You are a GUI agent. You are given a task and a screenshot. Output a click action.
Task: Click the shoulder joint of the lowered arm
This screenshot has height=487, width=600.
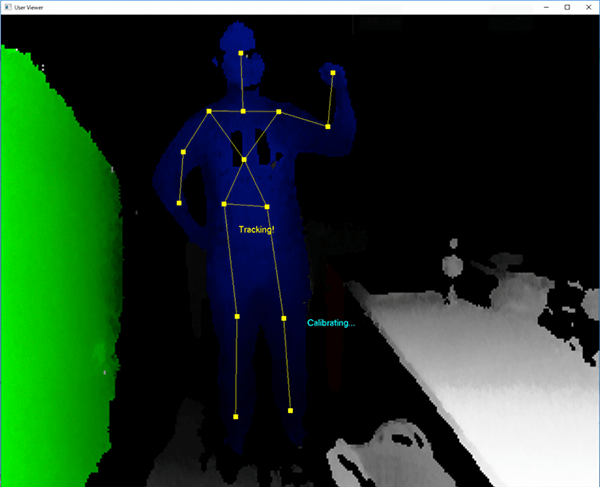pyautogui.click(x=209, y=111)
